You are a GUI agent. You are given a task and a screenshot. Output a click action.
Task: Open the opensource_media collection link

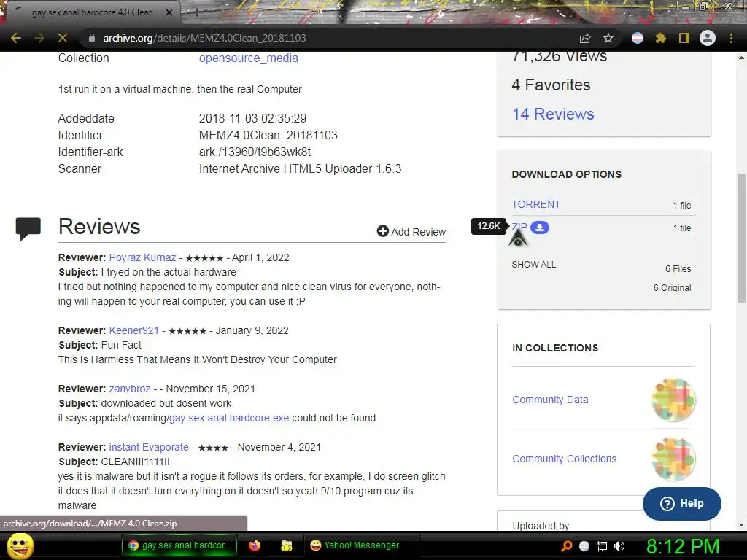click(x=248, y=58)
